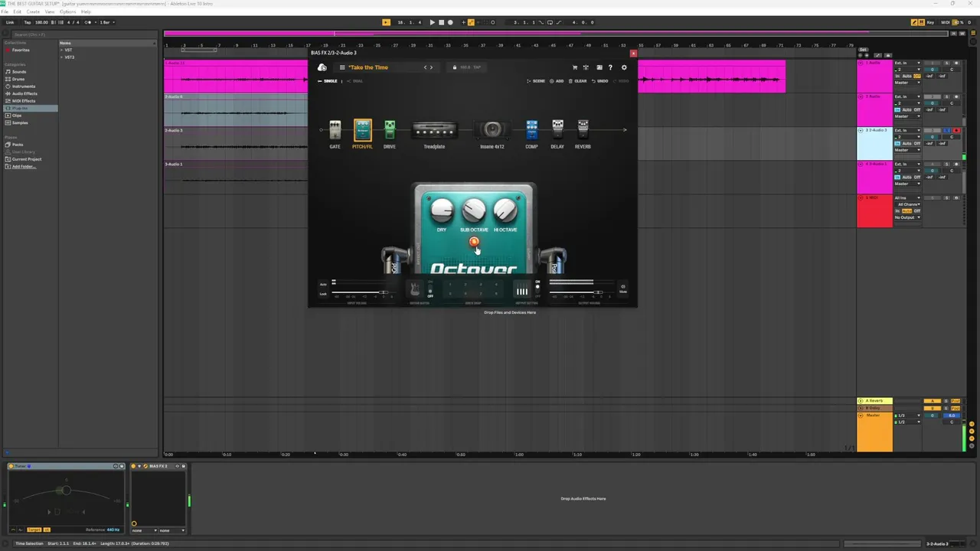The height and width of the screenshot is (551, 980).
Task: Open the Guitar Match guitar icon
Action: coord(414,289)
